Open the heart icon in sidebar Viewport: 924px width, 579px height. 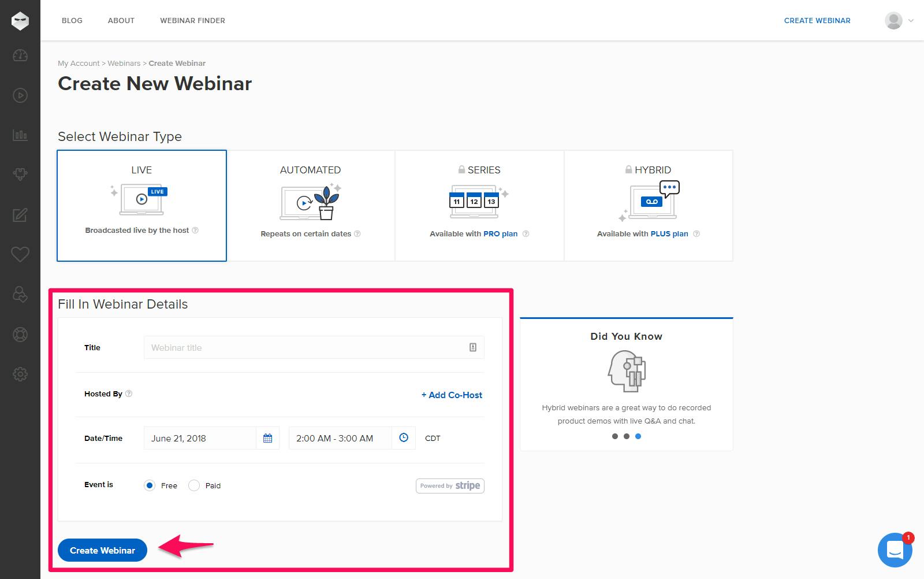click(x=20, y=254)
